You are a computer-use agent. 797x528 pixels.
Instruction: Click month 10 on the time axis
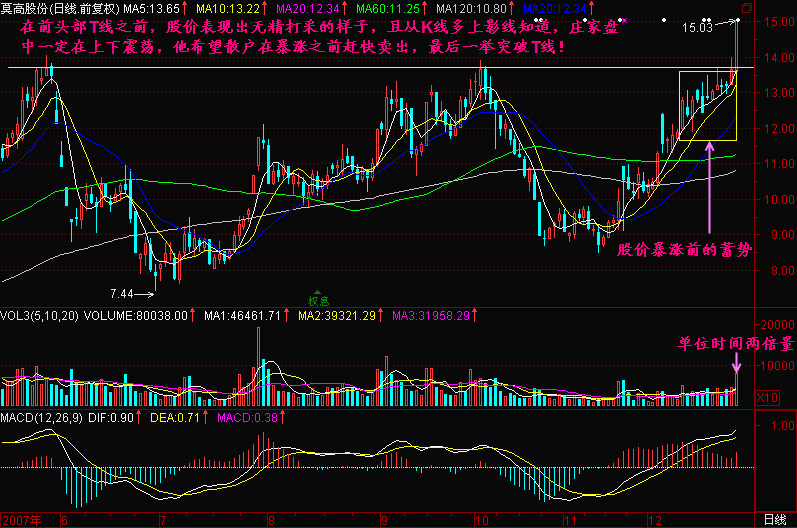coord(482,520)
